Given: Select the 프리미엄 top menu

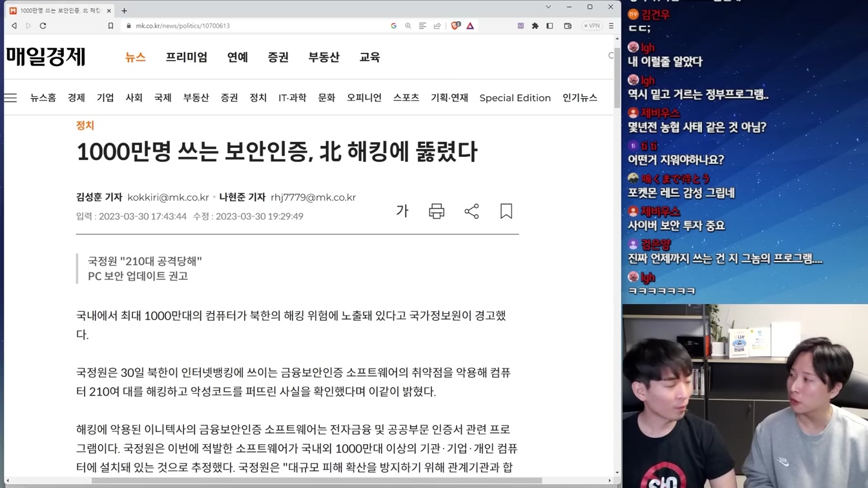Looking at the screenshot, I should (x=187, y=57).
